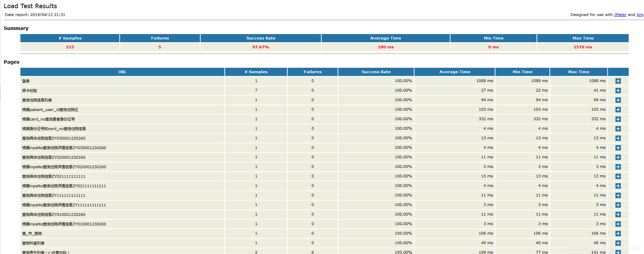Expand 根据inpaNo查询住院详情信息ZY030001230260 row details
Viewport: 644px width, 254px height.
tap(618, 148)
